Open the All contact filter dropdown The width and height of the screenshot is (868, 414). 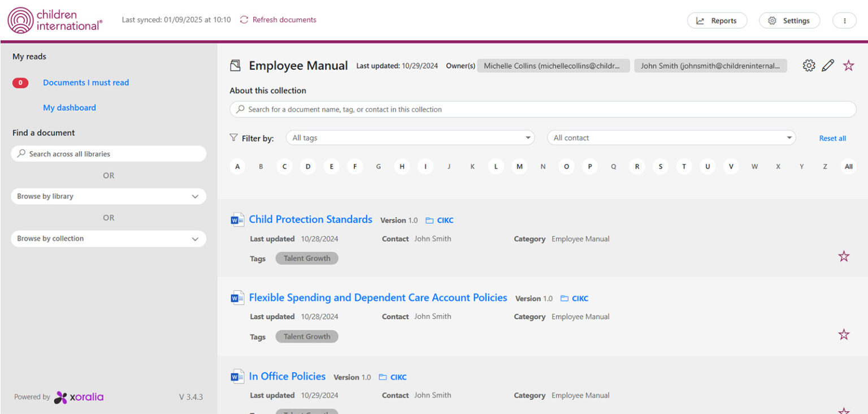[671, 138]
